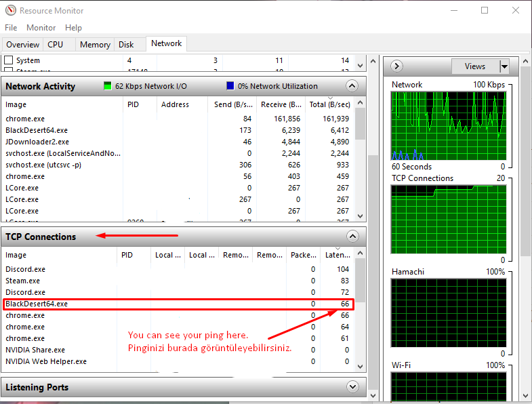Select Discord.exe row with latency 72
Image resolution: width=532 pixels, height=404 pixels.
click(x=178, y=292)
